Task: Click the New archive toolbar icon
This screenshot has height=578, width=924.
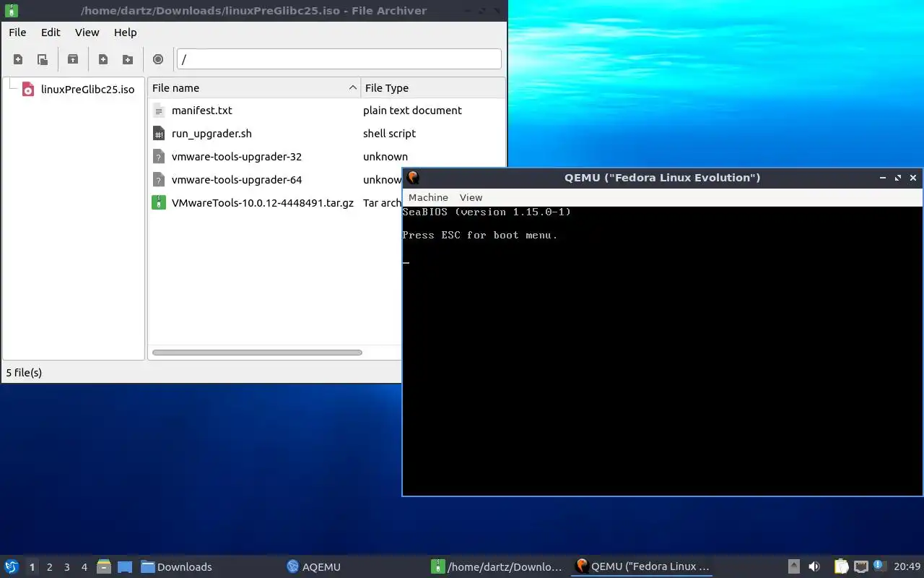Action: 18,59
